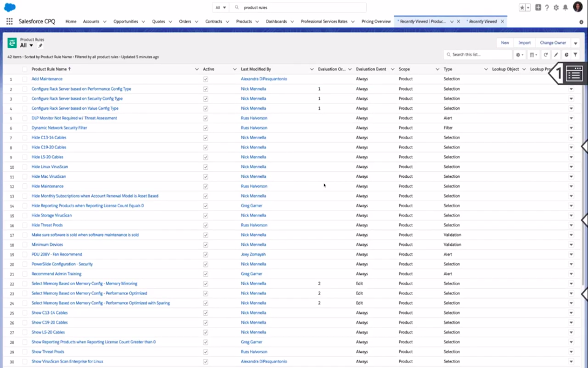This screenshot has width=588, height=368.
Task: Open Professional Services Rates tab
Action: [x=324, y=21]
